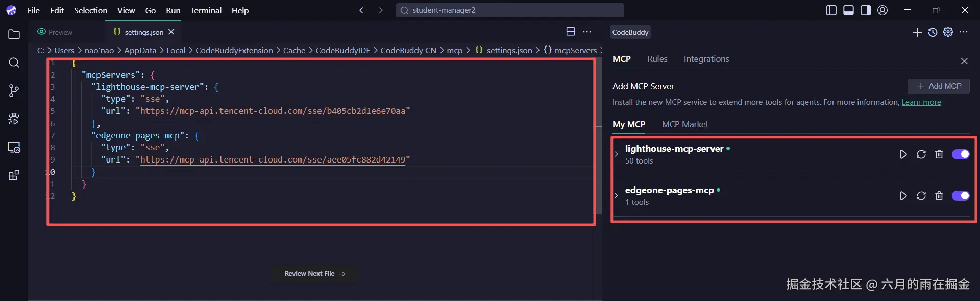
Task: Close the MCP settings panel
Action: coord(964,61)
